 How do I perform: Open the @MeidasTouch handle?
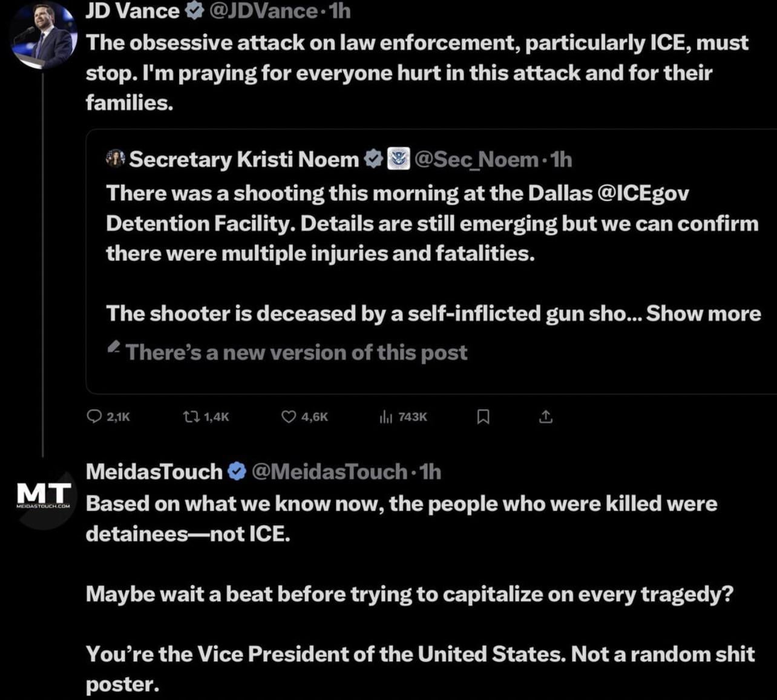click(329, 471)
